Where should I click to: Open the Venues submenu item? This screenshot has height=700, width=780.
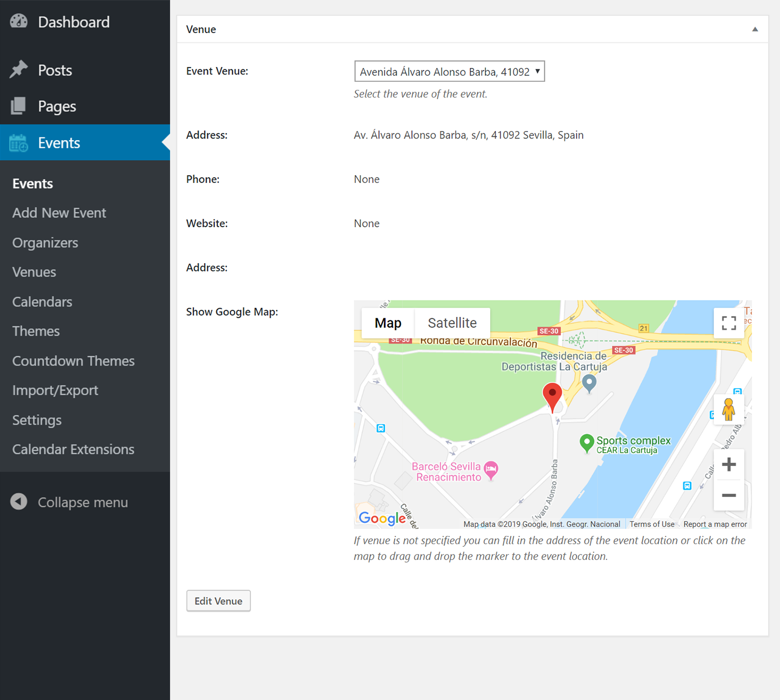coord(34,272)
